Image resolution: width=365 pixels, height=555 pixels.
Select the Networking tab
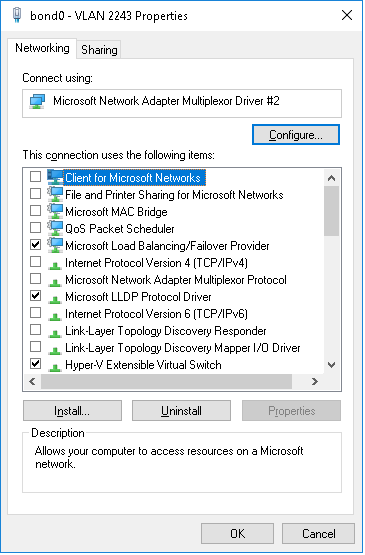point(42,48)
